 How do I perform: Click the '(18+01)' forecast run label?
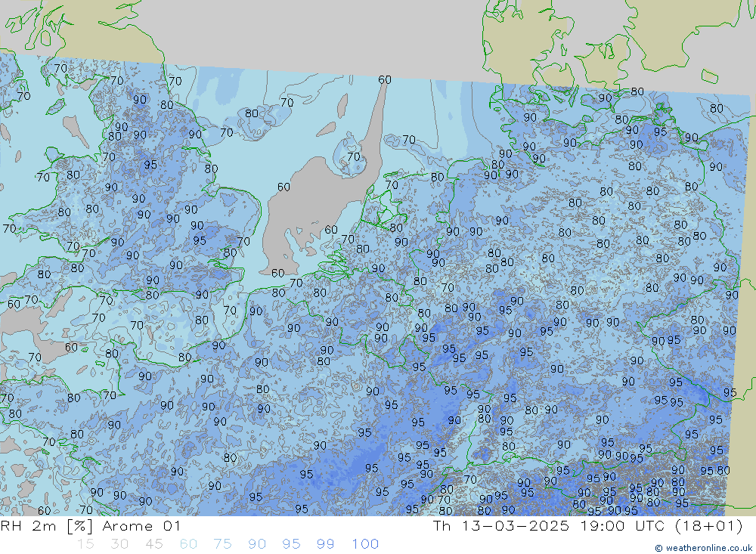point(709,525)
